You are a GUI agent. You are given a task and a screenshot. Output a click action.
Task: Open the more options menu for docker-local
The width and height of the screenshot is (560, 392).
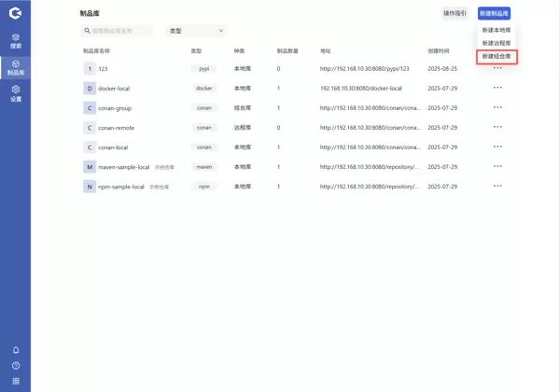pyautogui.click(x=497, y=88)
